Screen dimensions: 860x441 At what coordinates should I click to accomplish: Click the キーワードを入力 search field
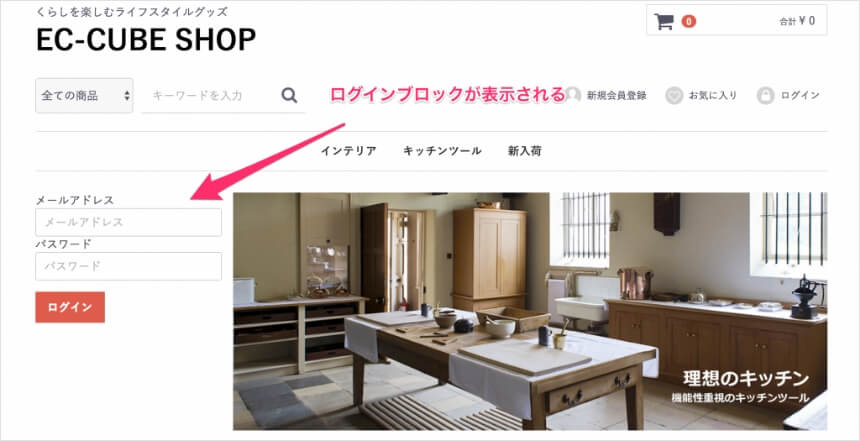[210, 95]
